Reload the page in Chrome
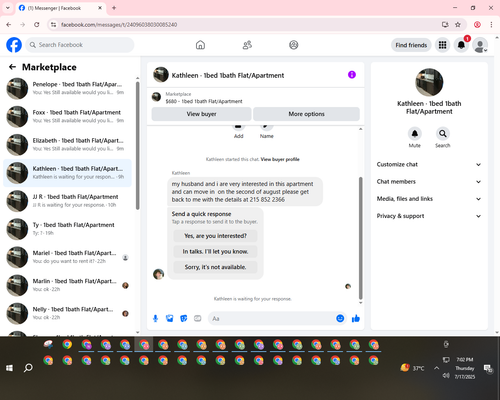Viewport: 500px width, 400px height. (x=37, y=25)
